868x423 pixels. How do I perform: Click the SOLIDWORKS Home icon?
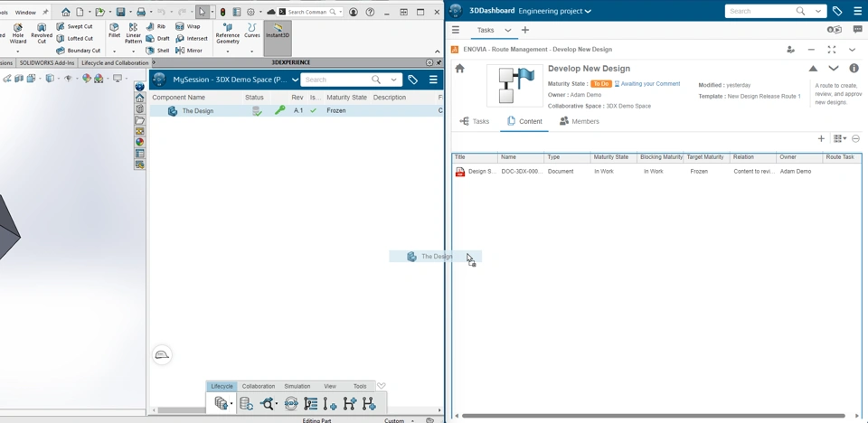66,12
